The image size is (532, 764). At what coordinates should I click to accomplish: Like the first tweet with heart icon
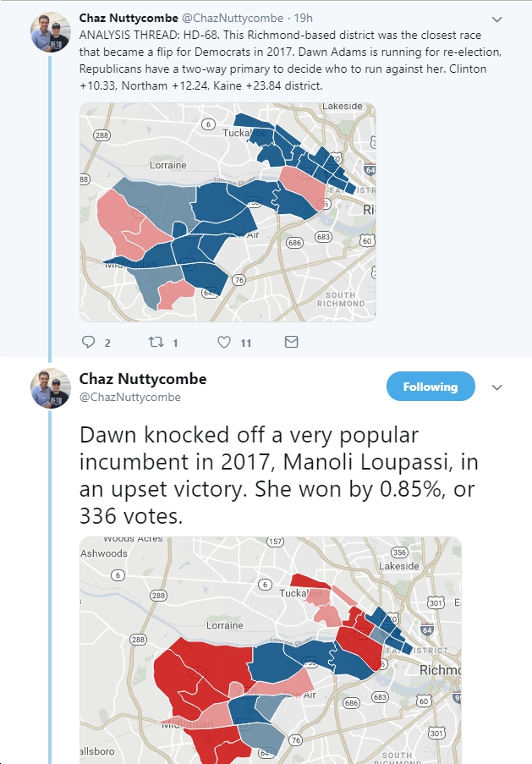click(x=223, y=342)
